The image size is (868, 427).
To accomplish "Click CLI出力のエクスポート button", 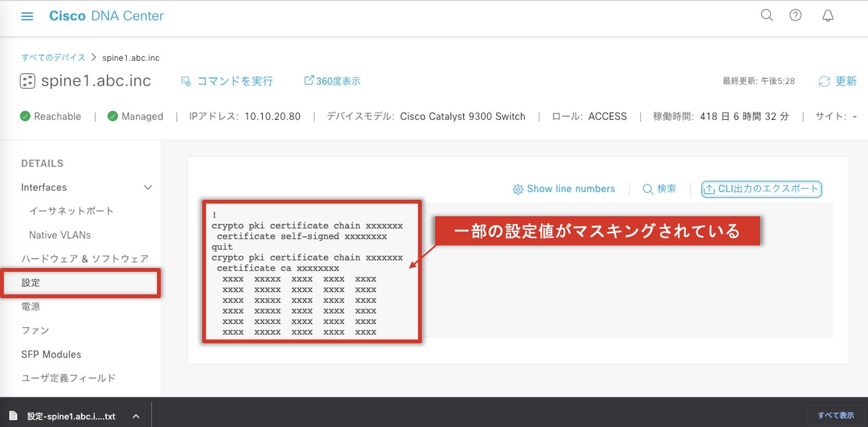I will (x=761, y=189).
